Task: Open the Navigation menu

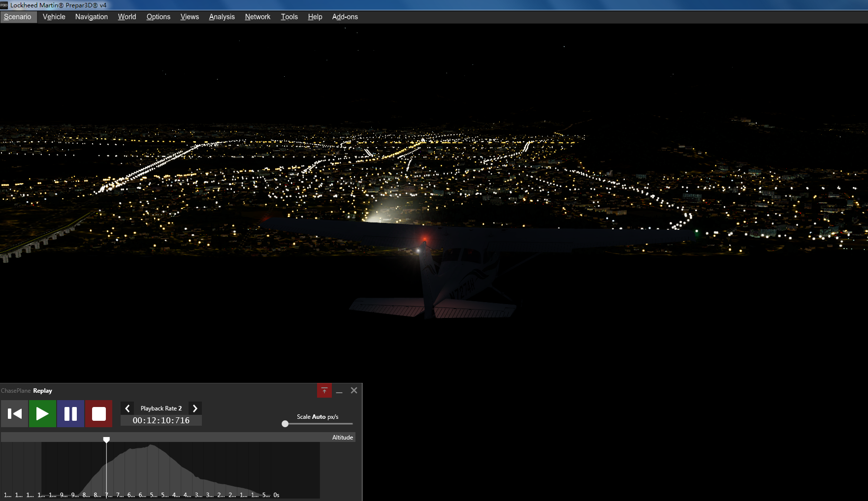Action: tap(91, 16)
